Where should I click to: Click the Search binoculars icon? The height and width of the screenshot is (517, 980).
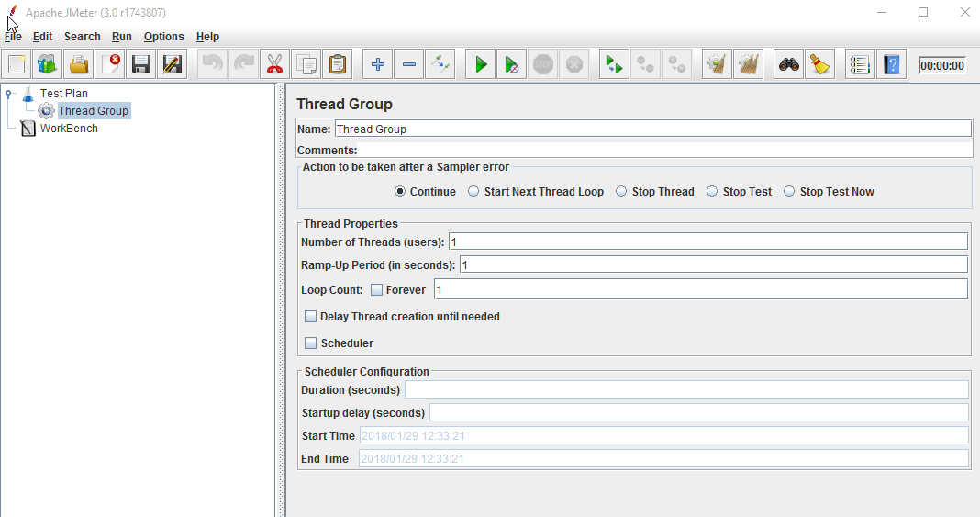[789, 64]
